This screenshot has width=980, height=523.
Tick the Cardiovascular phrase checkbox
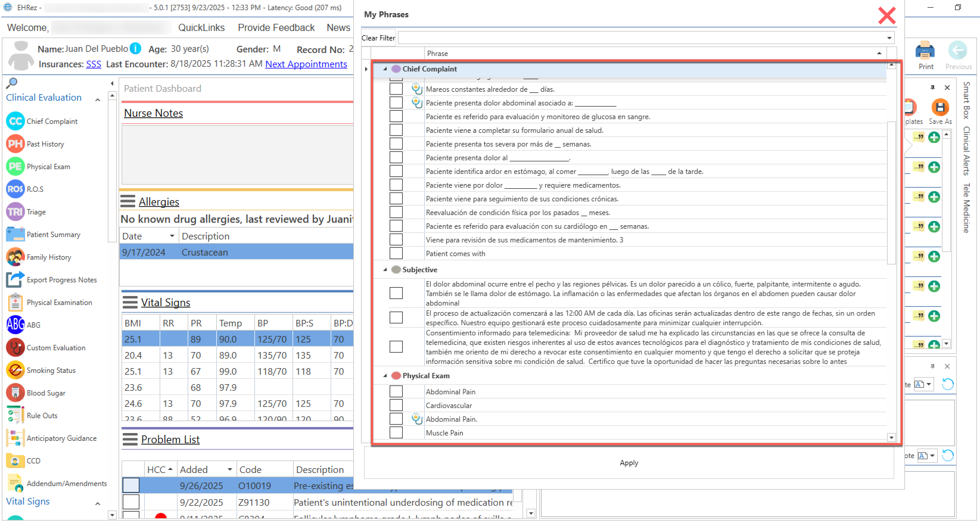tap(396, 405)
